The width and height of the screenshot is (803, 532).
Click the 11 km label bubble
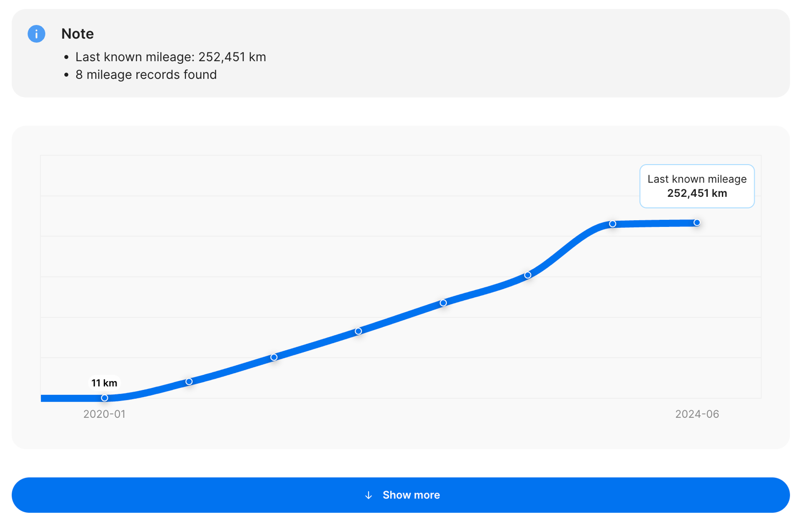(x=104, y=383)
